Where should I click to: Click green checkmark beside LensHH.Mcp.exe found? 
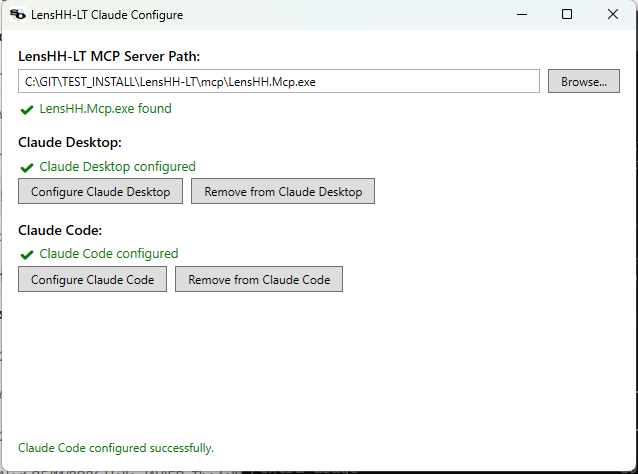pyautogui.click(x=27, y=110)
